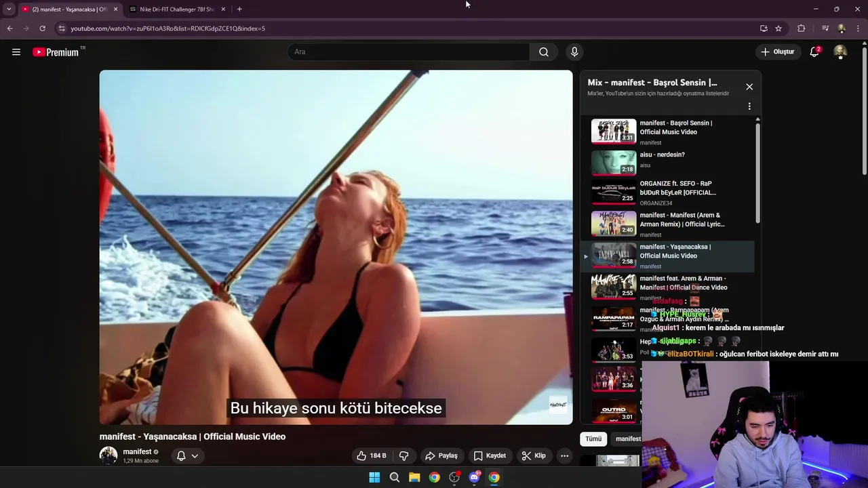Click browser back arrow
The width and height of the screenshot is (868, 488).
(x=9, y=28)
